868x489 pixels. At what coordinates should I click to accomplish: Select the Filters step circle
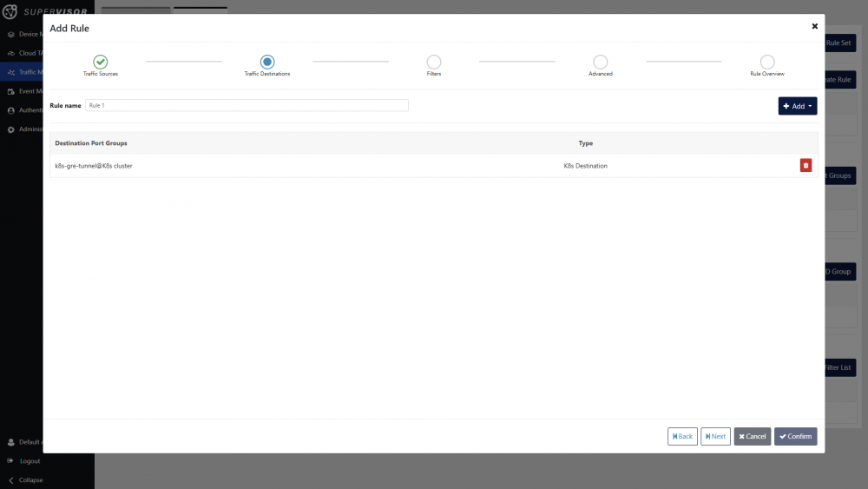tap(434, 62)
